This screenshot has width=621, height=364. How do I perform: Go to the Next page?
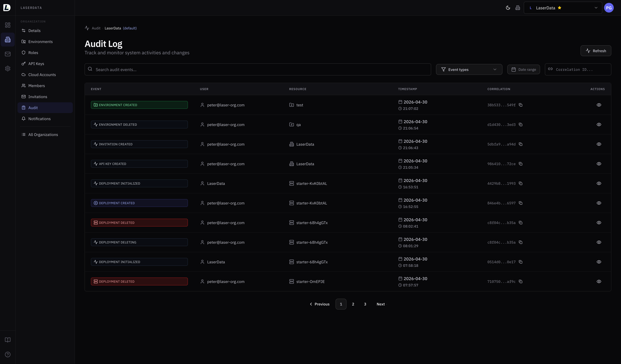[x=381, y=304]
